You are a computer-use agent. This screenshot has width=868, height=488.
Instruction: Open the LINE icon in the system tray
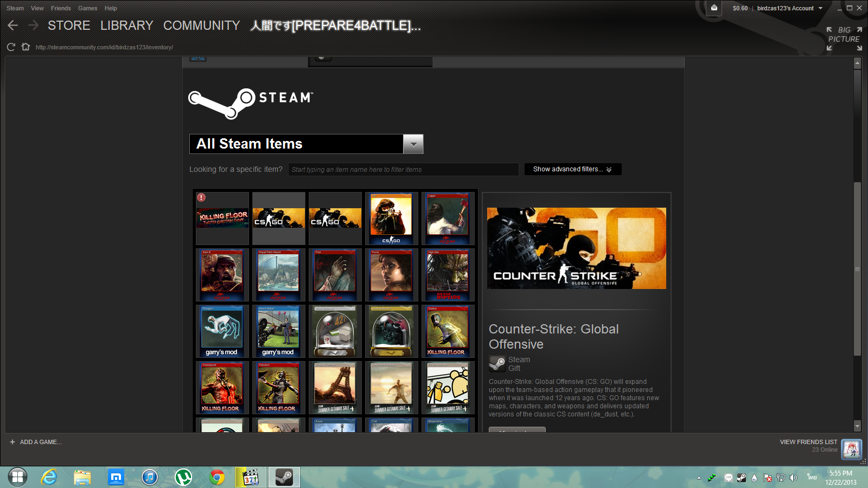tap(729, 478)
